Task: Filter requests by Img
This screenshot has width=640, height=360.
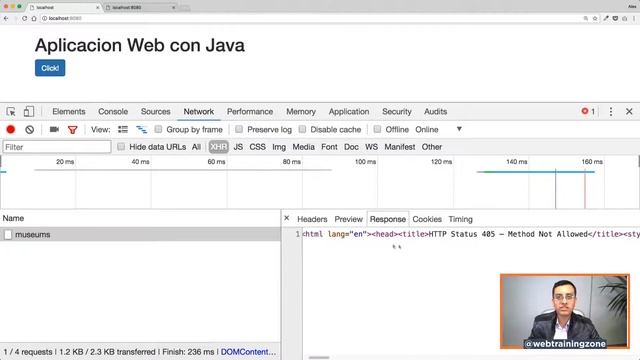Action: [279, 147]
